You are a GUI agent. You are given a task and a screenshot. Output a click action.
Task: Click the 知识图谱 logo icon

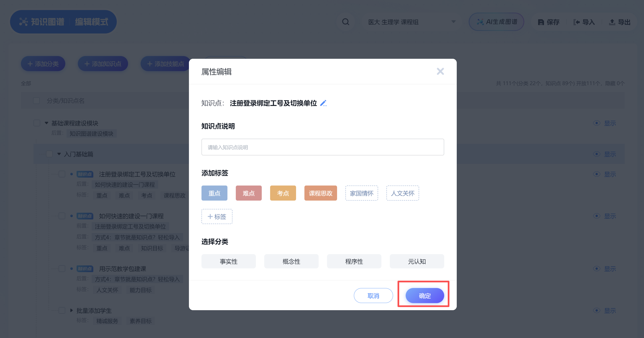(x=23, y=22)
